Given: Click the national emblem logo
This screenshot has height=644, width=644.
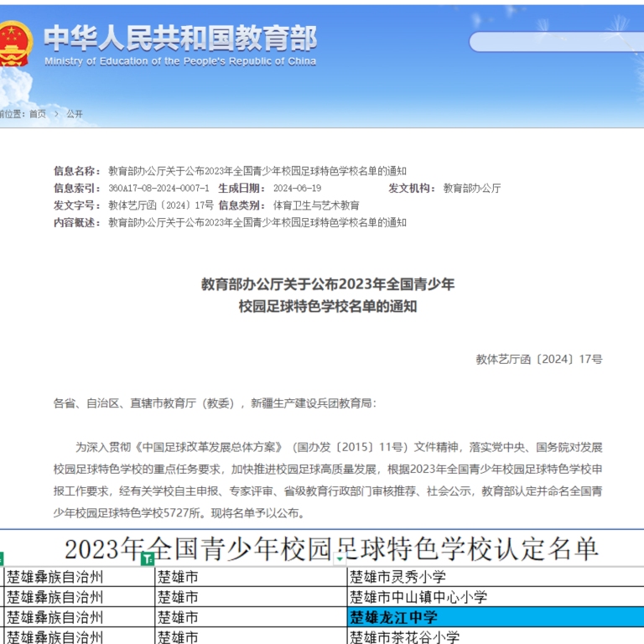Looking at the screenshot, I should [x=15, y=44].
